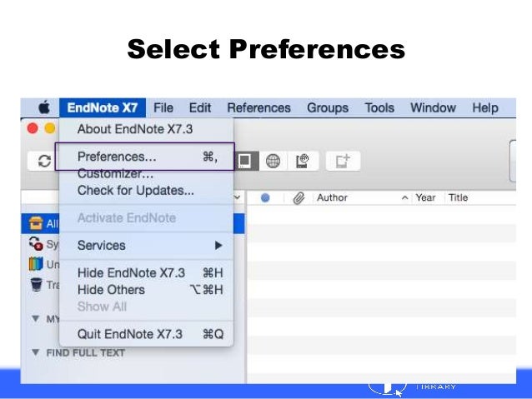The width and height of the screenshot is (532, 399).
Task: Select the local library mode icon
Action: point(246,161)
